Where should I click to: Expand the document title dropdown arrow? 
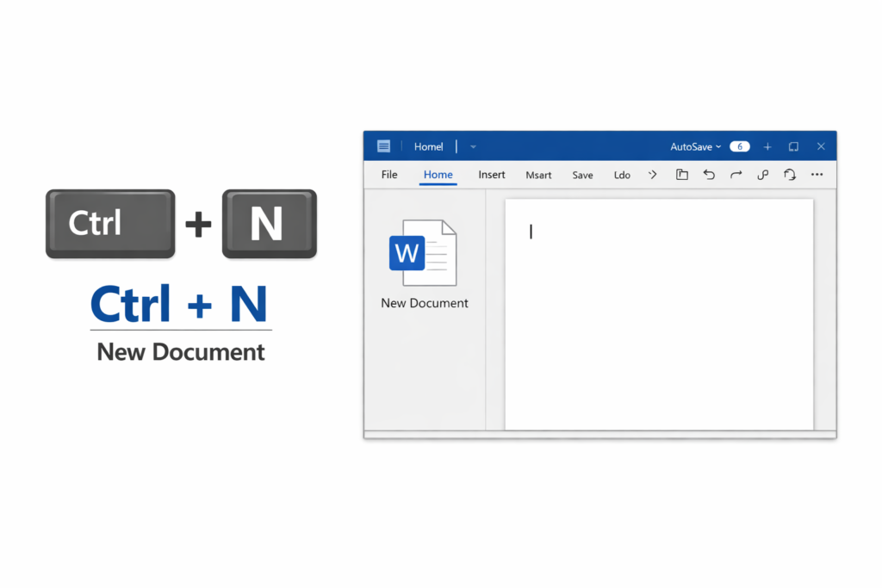pos(472,146)
